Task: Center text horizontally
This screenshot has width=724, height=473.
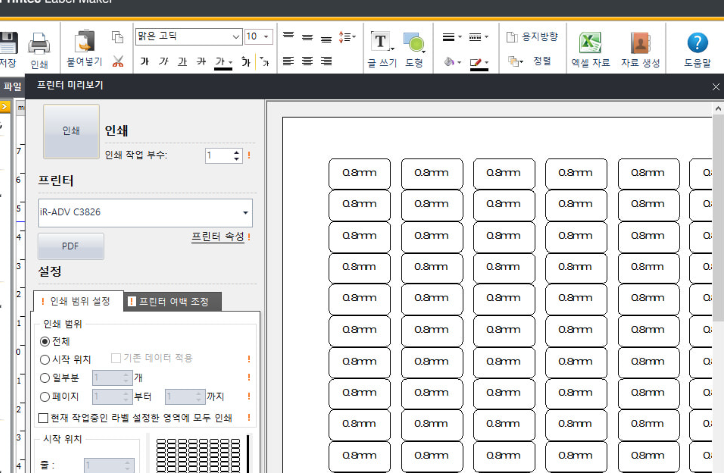Action: point(308,61)
